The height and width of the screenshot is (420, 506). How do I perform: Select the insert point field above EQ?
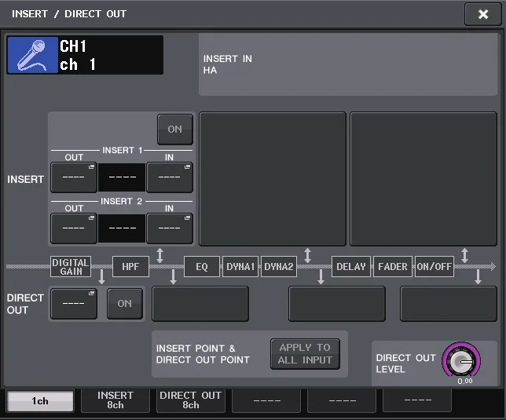point(273,179)
